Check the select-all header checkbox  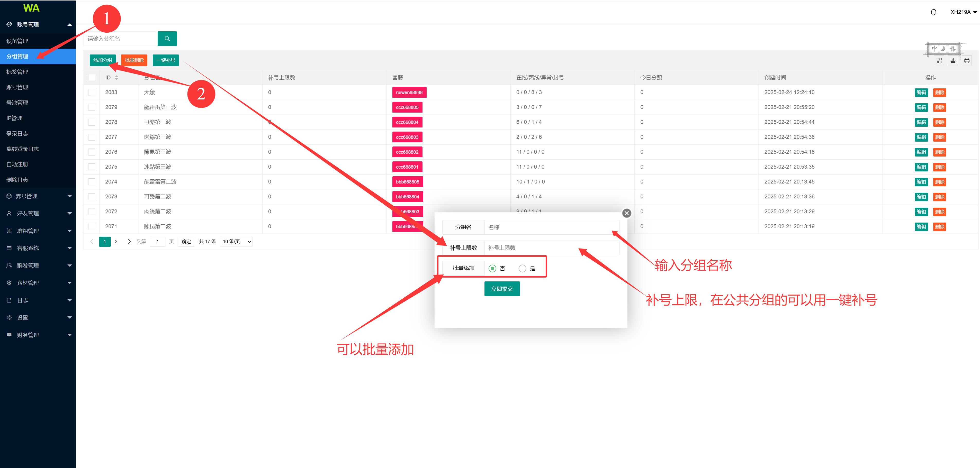click(92, 78)
